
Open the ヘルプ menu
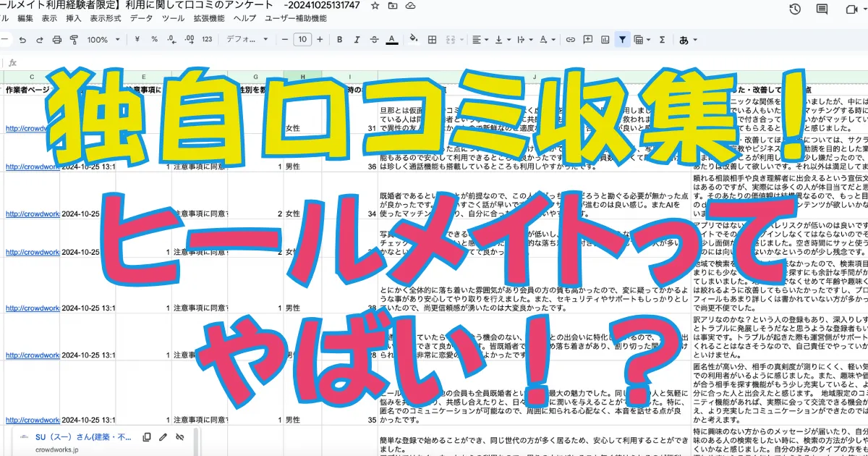(244, 18)
